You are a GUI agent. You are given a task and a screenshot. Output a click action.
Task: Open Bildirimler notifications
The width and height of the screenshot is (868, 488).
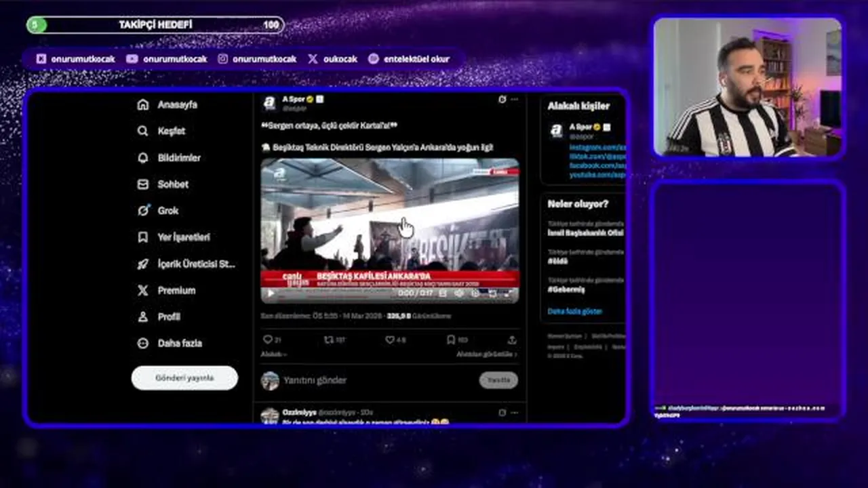168,158
